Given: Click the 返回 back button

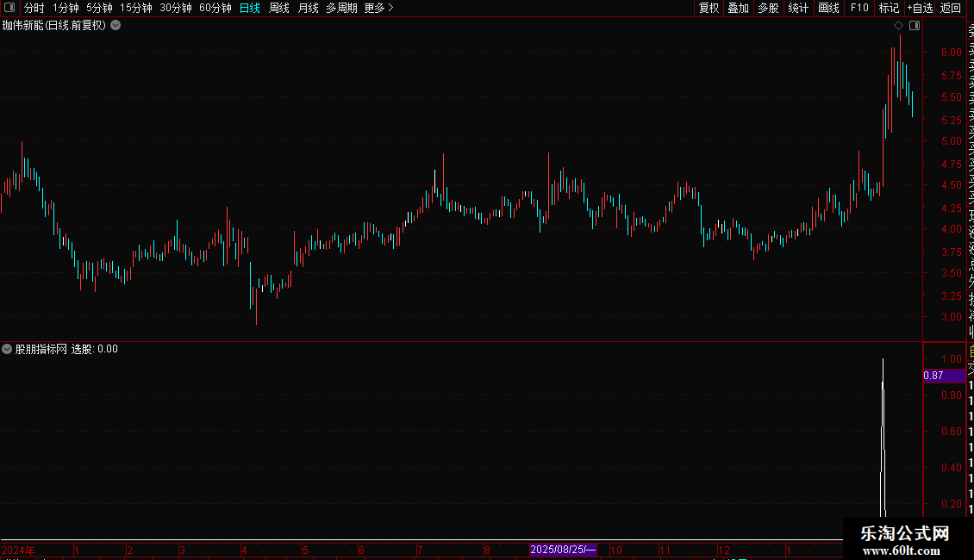Looking at the screenshot, I should point(951,8).
